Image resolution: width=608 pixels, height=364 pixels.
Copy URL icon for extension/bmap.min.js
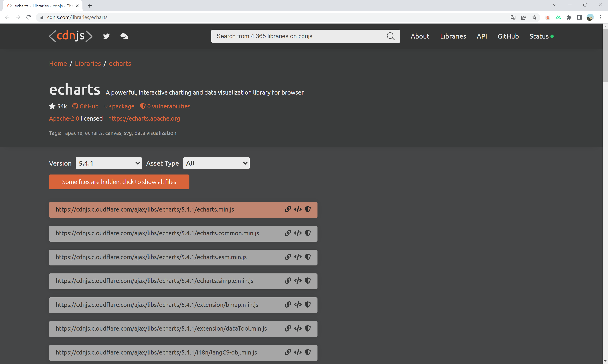click(x=288, y=305)
